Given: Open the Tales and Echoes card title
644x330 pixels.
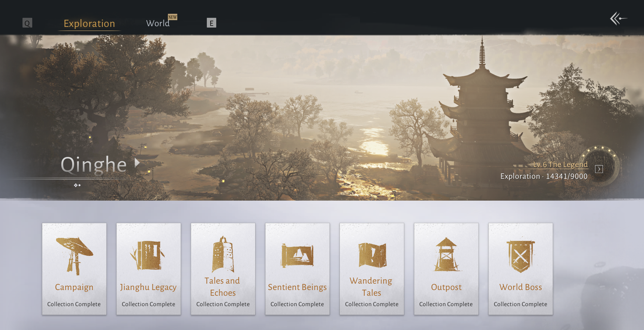Looking at the screenshot, I should [x=223, y=287].
